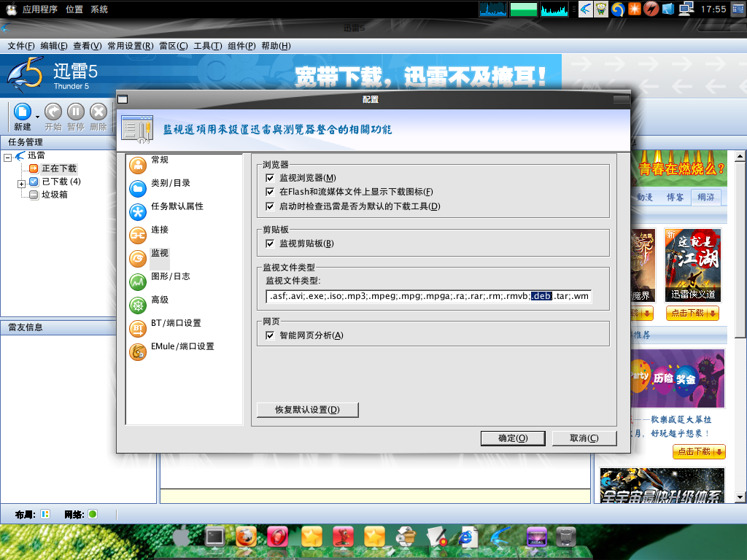Click 点击下载 below party banner
The image size is (747, 560).
(699, 451)
